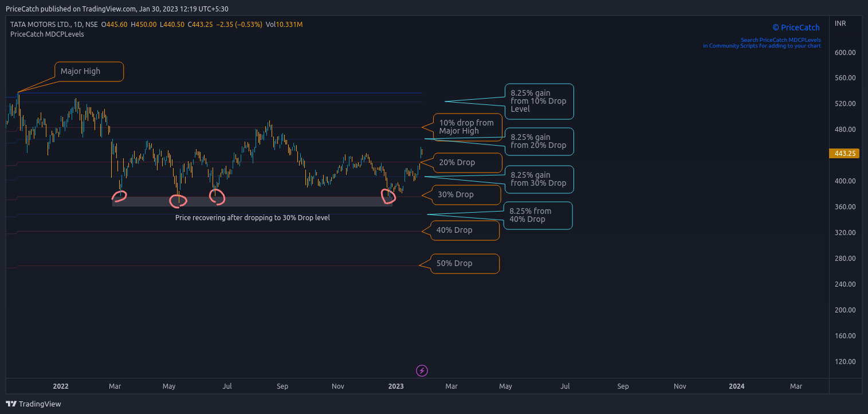Viewport: 868px width, 414px height.
Task: Click the 2023 label on time axis
Action: point(396,386)
